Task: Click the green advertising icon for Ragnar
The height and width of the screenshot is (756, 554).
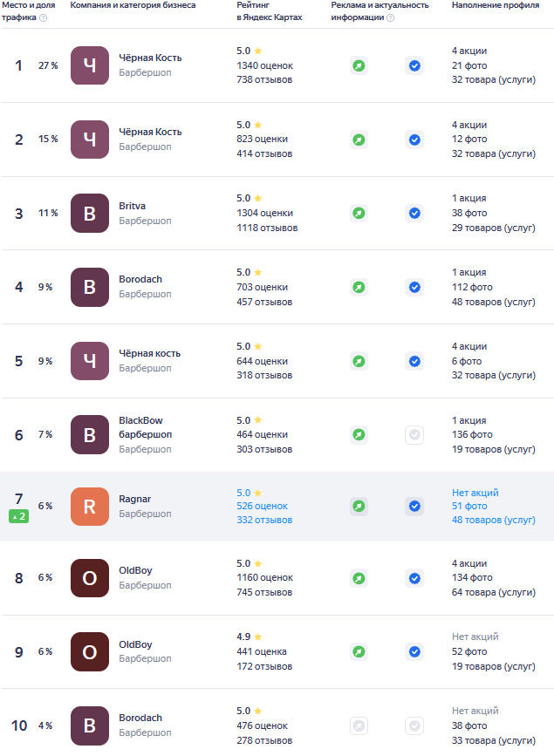Action: 359,507
